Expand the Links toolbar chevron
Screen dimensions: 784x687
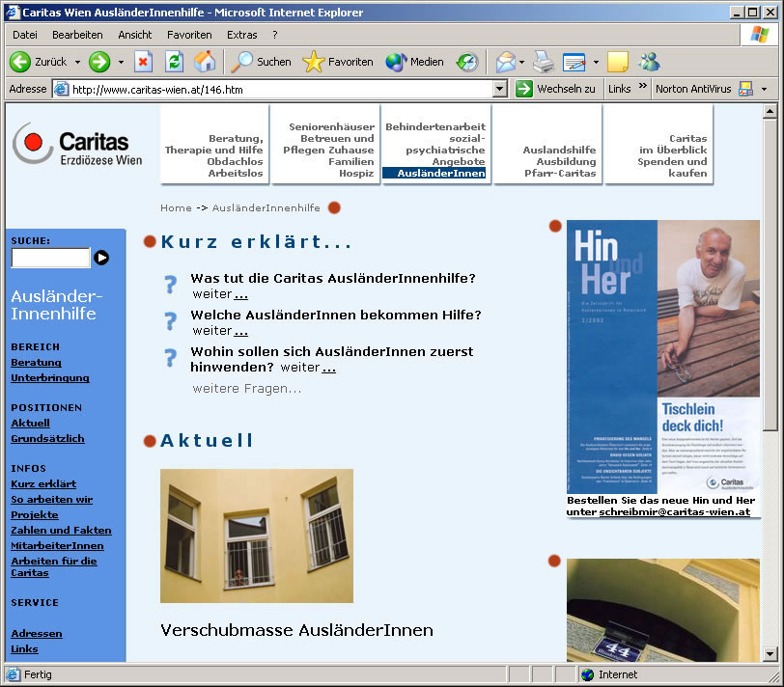tap(642, 86)
